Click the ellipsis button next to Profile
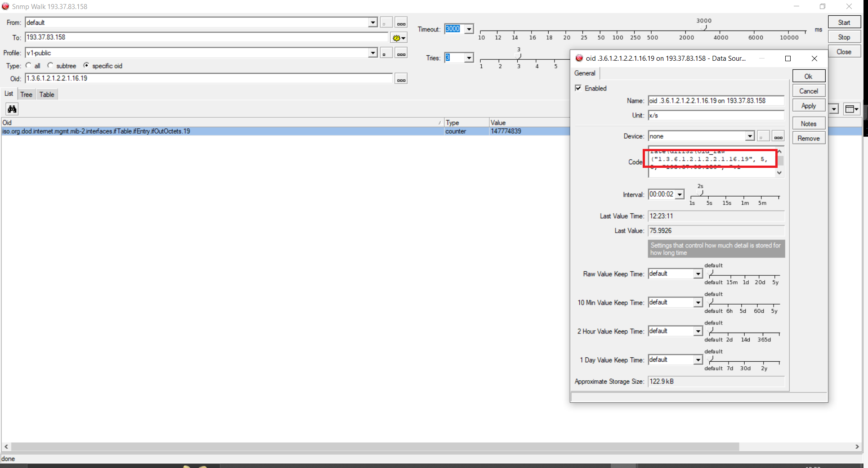 coord(401,53)
